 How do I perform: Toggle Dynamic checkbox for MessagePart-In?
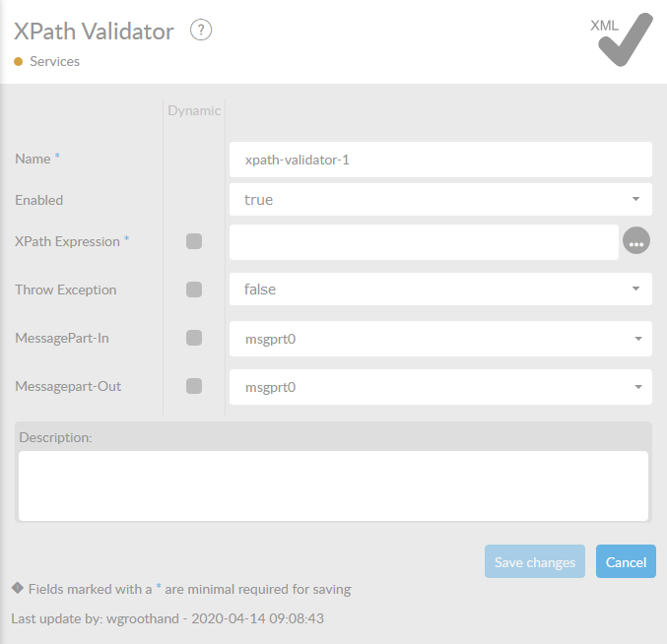coord(194,338)
